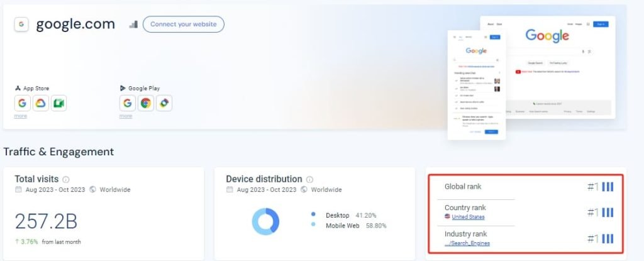Click the Traffic & Engagement heading

(x=58, y=152)
